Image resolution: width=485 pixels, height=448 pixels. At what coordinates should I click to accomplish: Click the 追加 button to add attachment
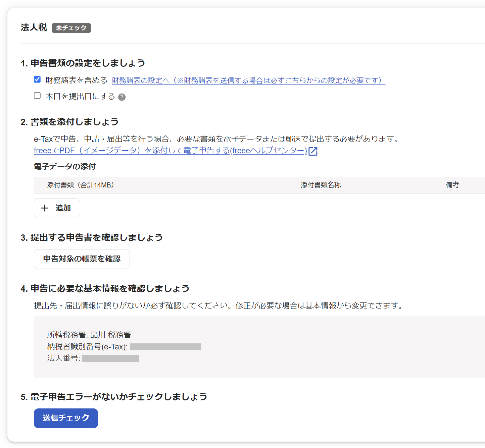point(57,208)
